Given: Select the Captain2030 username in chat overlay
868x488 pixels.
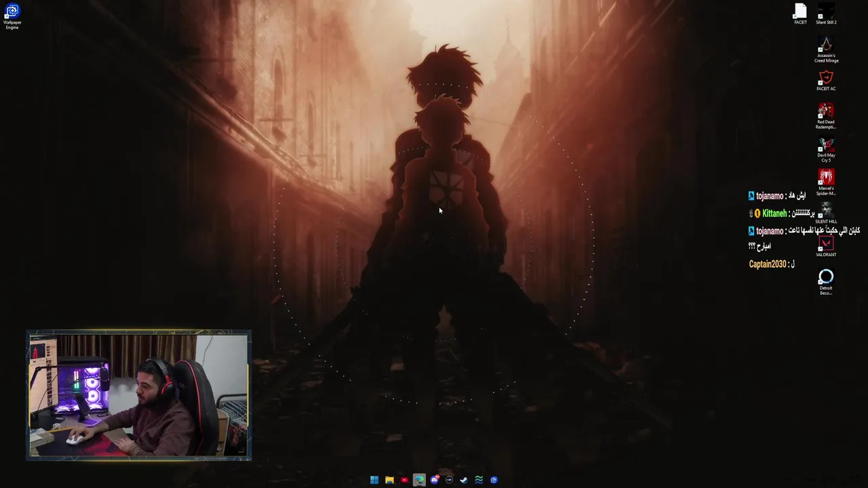Looking at the screenshot, I should pyautogui.click(x=768, y=264).
